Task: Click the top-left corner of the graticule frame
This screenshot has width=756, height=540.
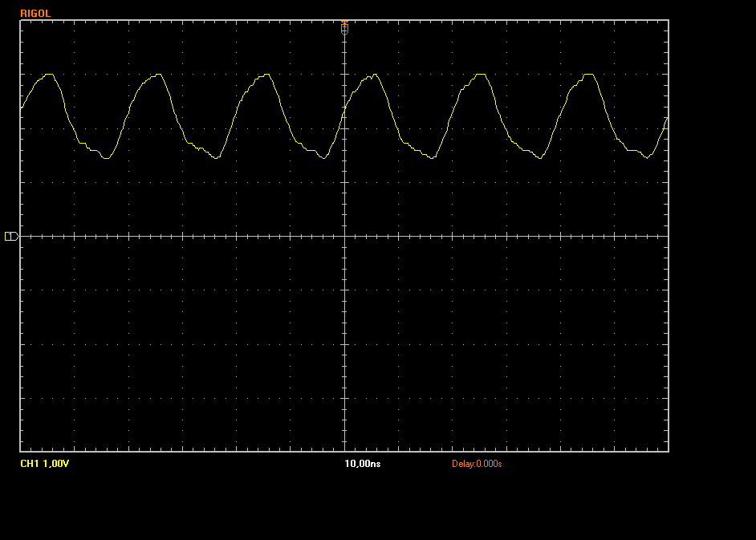Action: [21, 21]
